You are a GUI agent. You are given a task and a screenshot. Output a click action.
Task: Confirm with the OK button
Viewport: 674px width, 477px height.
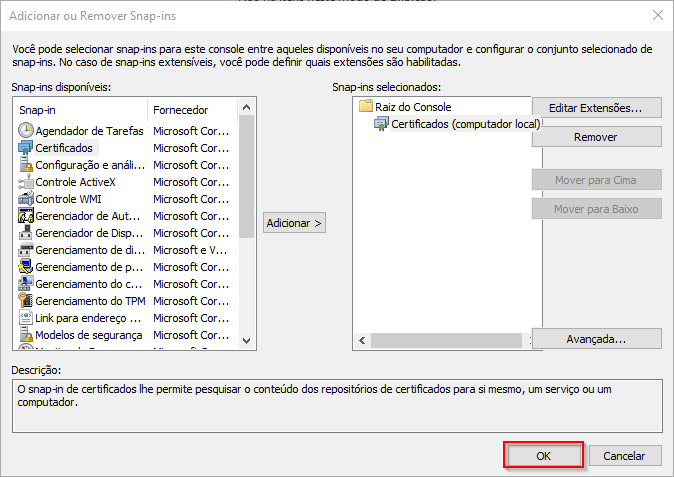click(543, 456)
